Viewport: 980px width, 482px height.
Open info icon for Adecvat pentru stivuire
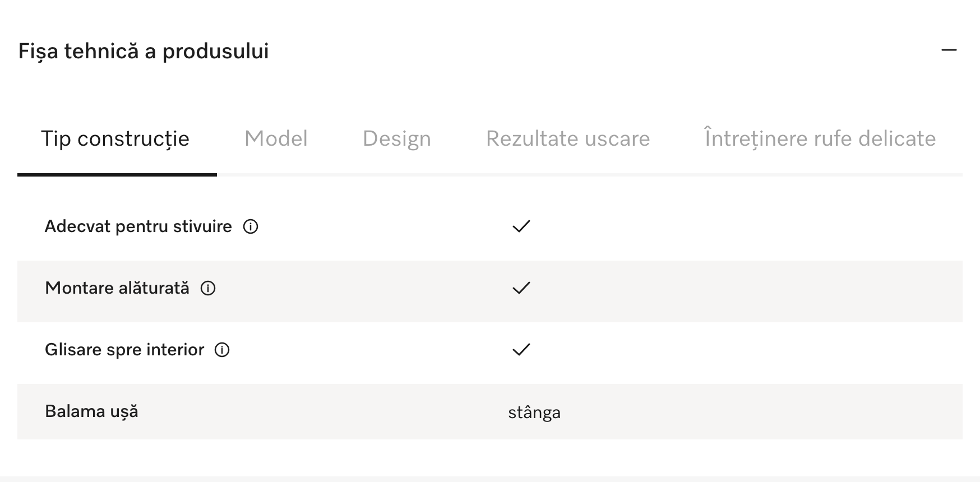251,226
